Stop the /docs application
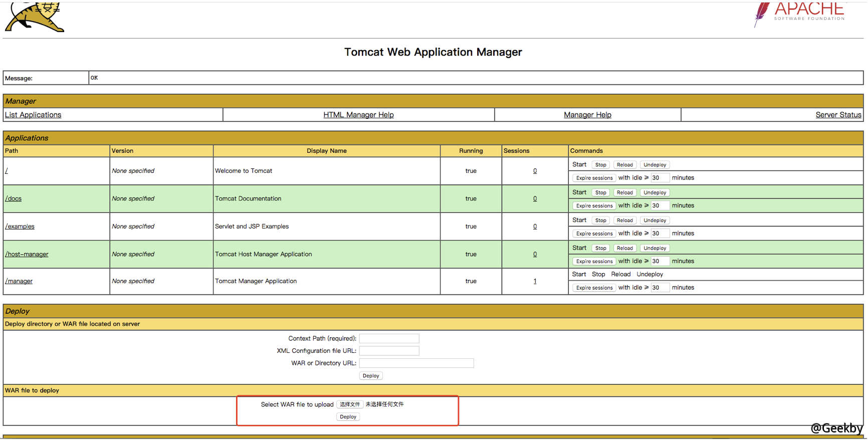This screenshot has height=440, width=868. pyautogui.click(x=600, y=192)
